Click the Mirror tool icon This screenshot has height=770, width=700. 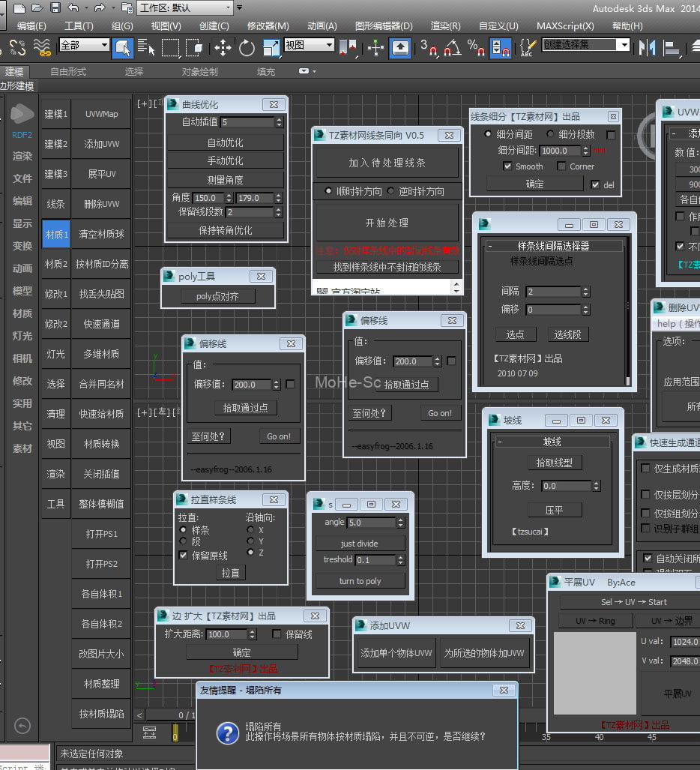click(648, 48)
